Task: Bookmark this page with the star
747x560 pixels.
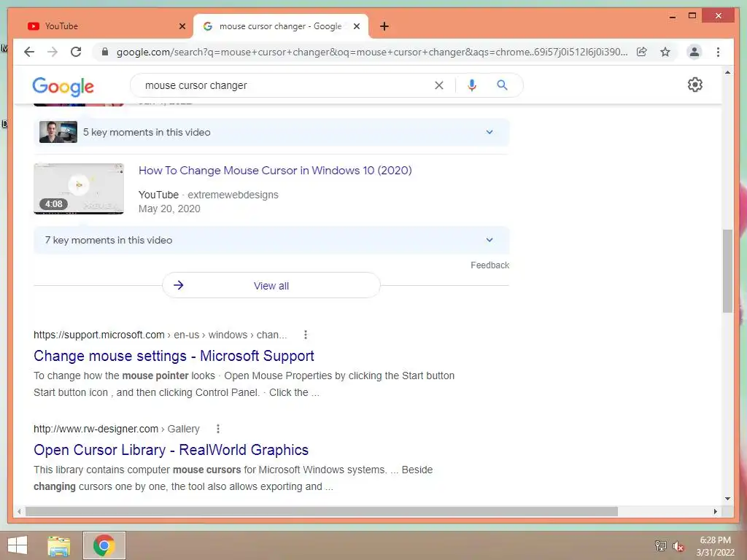Action: point(665,52)
